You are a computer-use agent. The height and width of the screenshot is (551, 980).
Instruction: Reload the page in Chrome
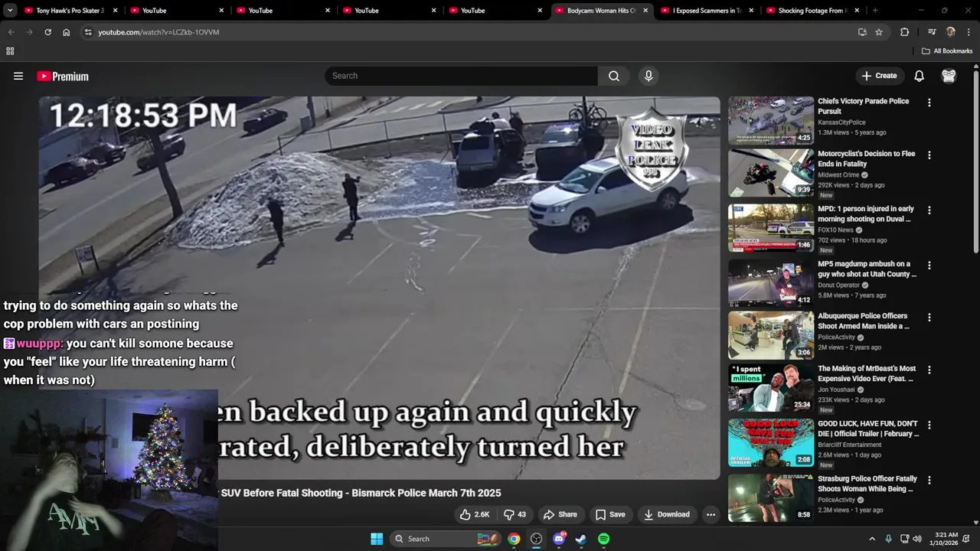[x=47, y=32]
